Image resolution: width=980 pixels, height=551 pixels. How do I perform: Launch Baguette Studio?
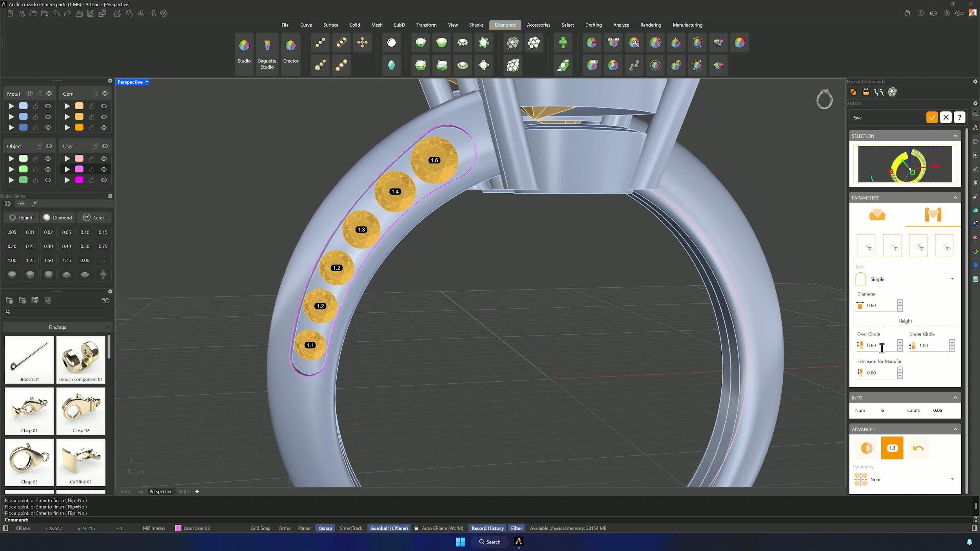coord(267,54)
